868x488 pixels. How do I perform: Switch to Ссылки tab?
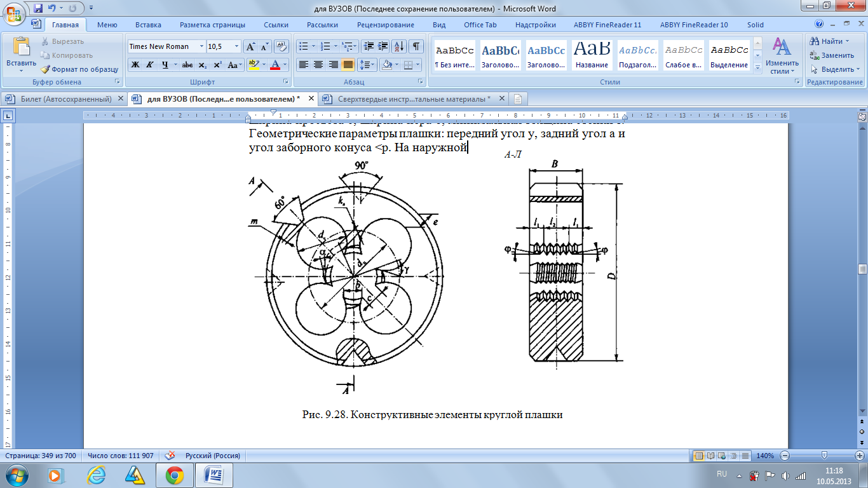276,25
